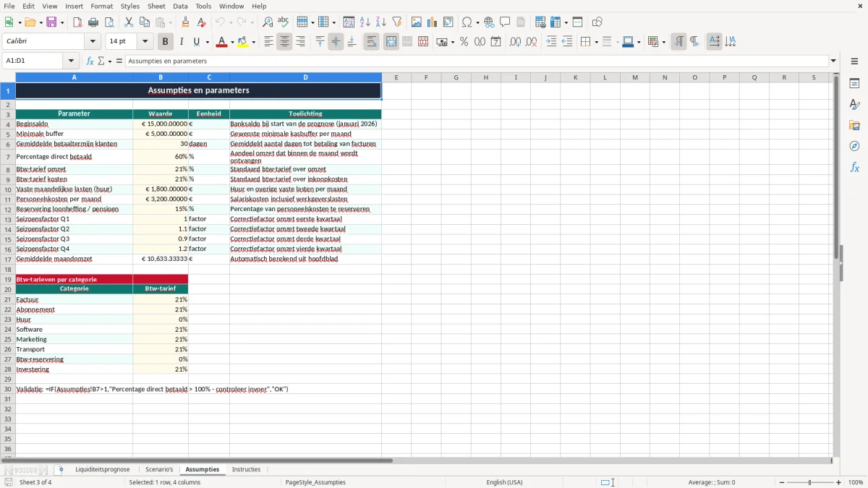Open the font color dropdown arrow

tap(231, 42)
